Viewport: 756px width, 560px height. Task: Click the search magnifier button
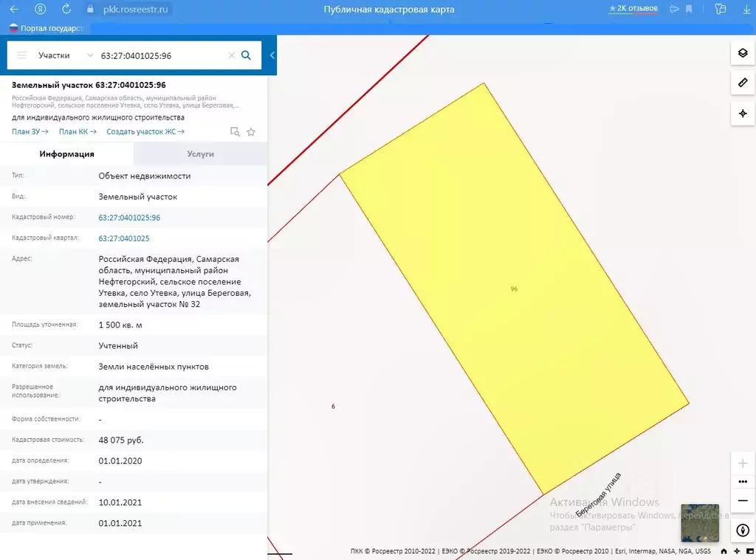pos(247,55)
